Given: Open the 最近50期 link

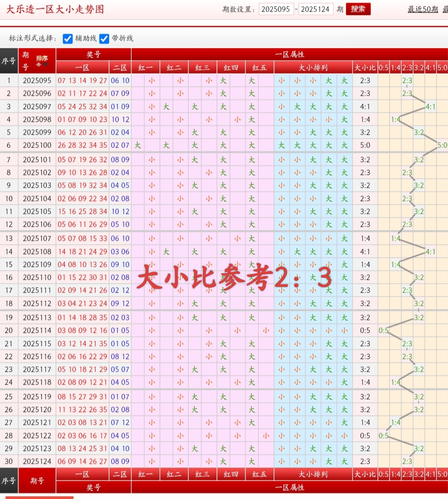Looking at the screenshot, I should click(x=423, y=9).
